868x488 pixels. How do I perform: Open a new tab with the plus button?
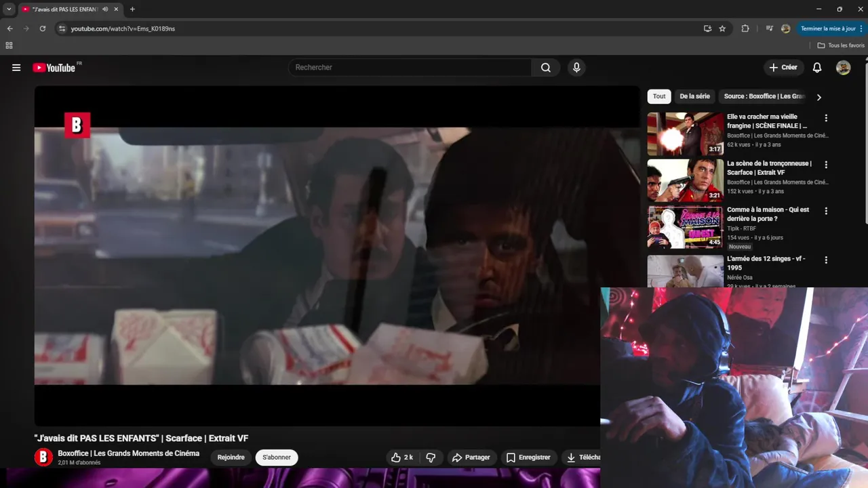coord(132,9)
